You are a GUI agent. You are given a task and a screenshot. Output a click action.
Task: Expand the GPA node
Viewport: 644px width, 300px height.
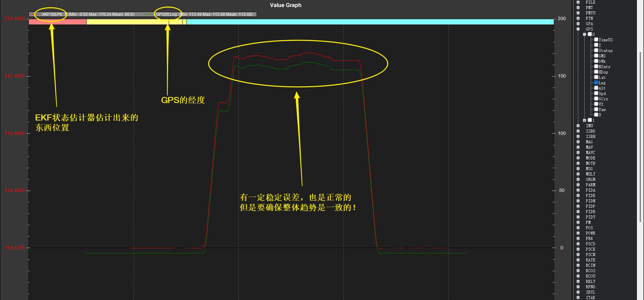[x=578, y=24]
